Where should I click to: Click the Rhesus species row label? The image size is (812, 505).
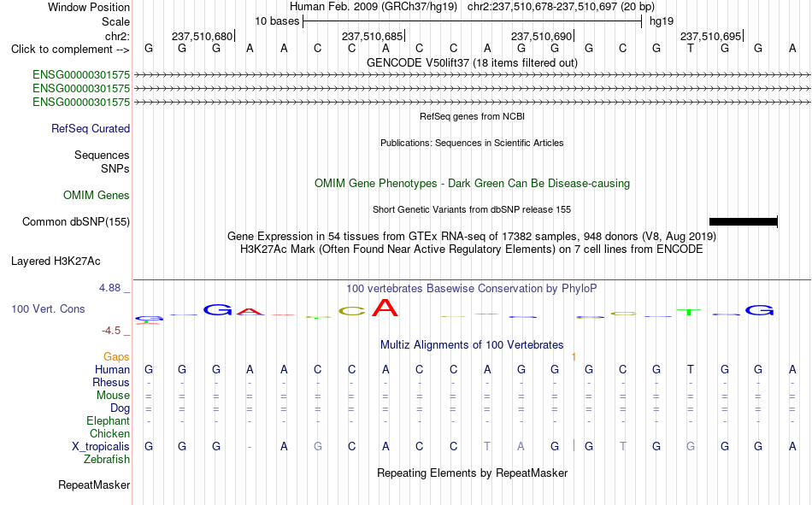coord(111,383)
